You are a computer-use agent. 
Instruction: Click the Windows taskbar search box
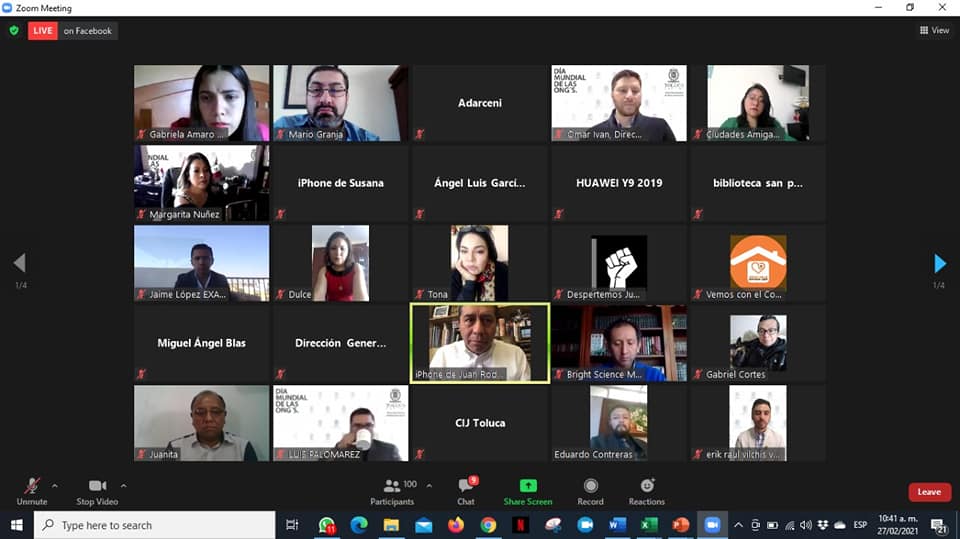[155, 525]
